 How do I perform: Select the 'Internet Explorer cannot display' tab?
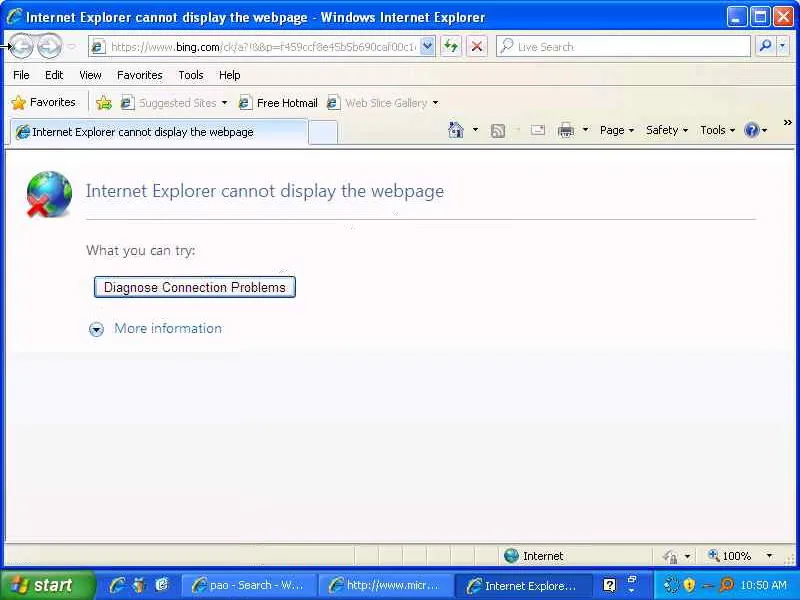(159, 132)
